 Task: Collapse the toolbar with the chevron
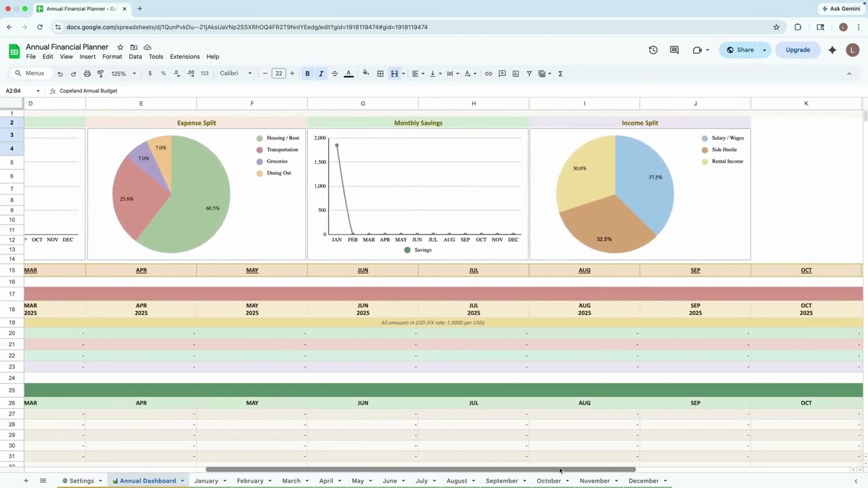849,74
